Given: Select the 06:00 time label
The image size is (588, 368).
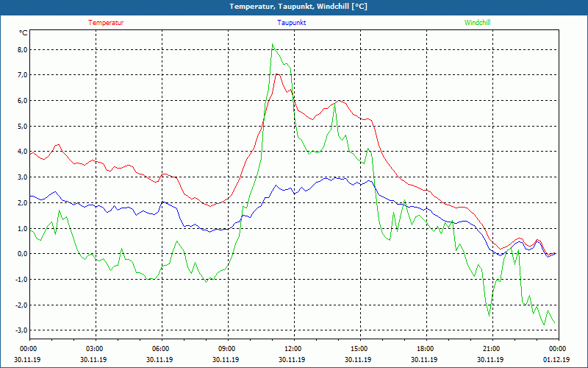Looking at the screenshot, I should 161,349.
